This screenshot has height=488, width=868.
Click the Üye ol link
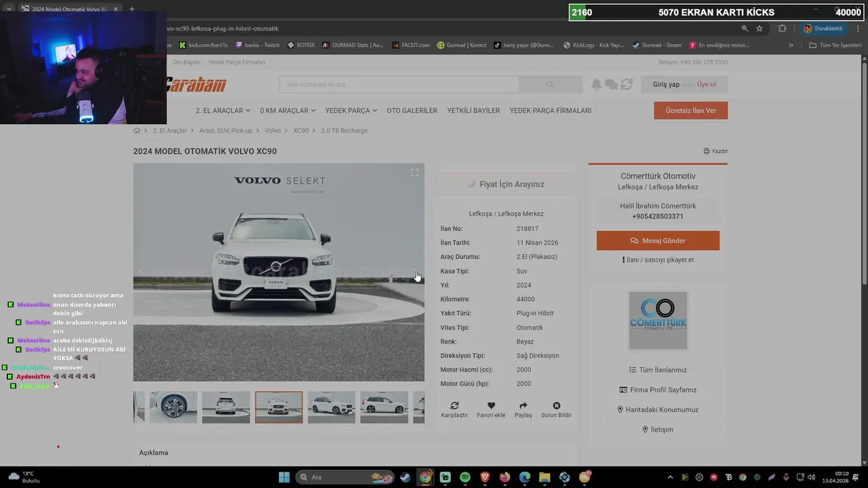707,85
